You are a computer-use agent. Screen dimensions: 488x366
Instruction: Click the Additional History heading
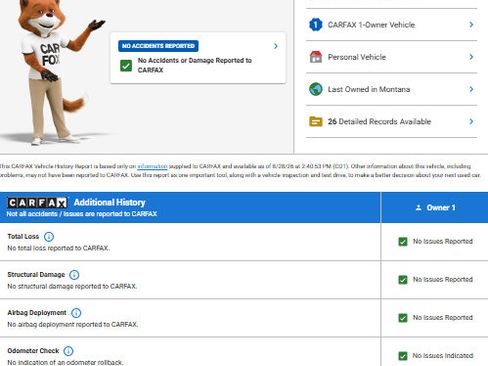click(109, 202)
